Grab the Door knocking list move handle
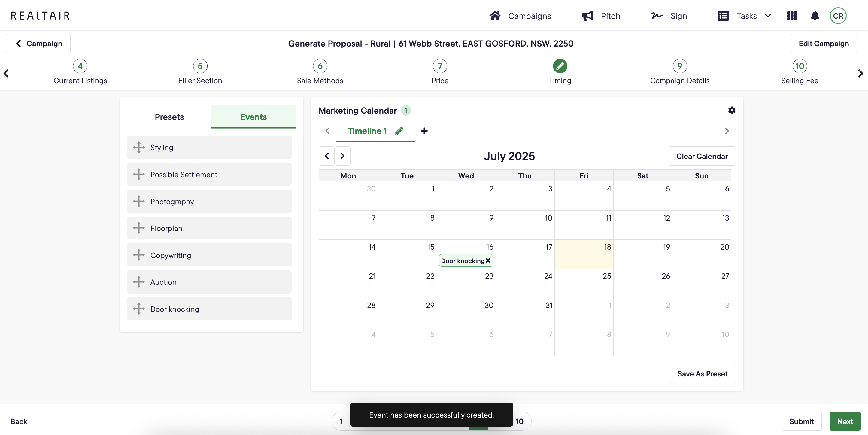 click(x=139, y=309)
